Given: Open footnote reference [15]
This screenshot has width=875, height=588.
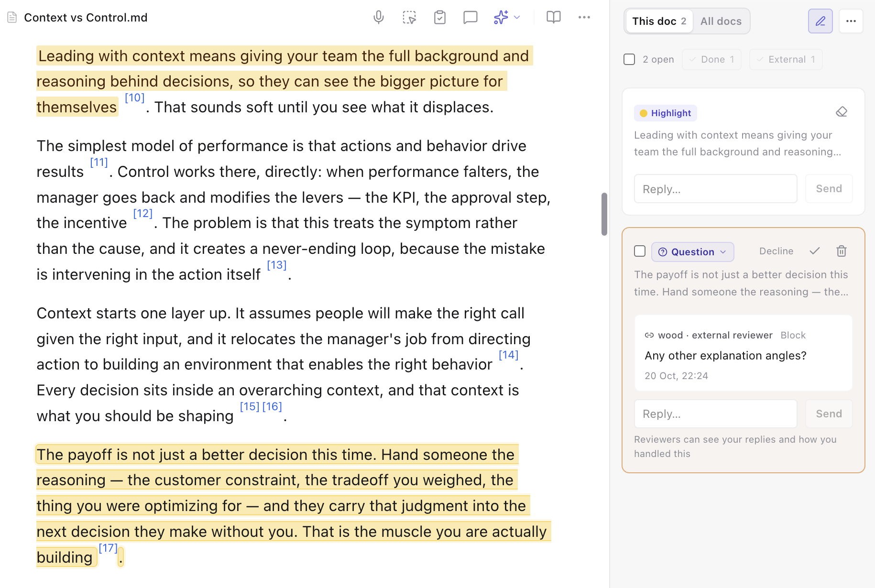Looking at the screenshot, I should tap(250, 407).
